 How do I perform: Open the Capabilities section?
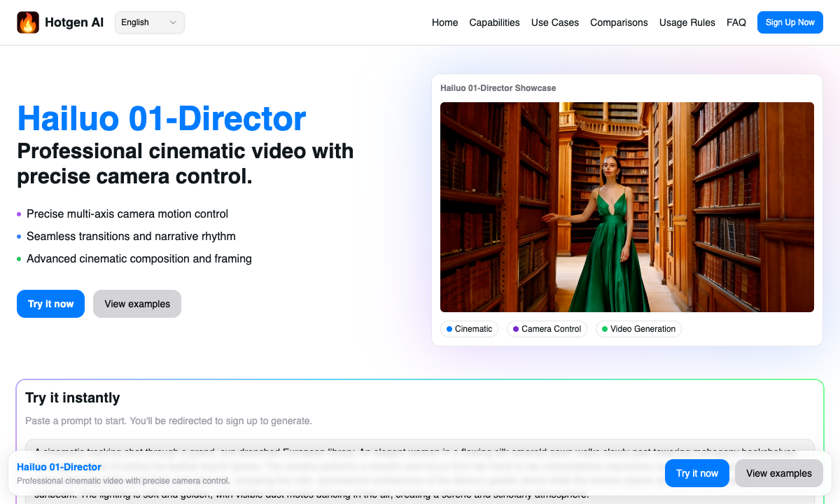[494, 22]
